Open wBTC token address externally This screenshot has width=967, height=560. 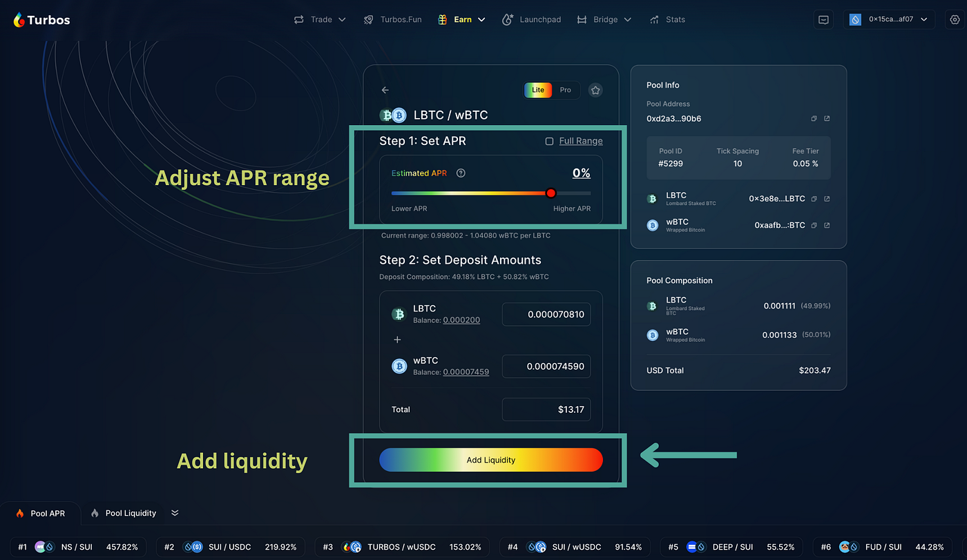827,225
